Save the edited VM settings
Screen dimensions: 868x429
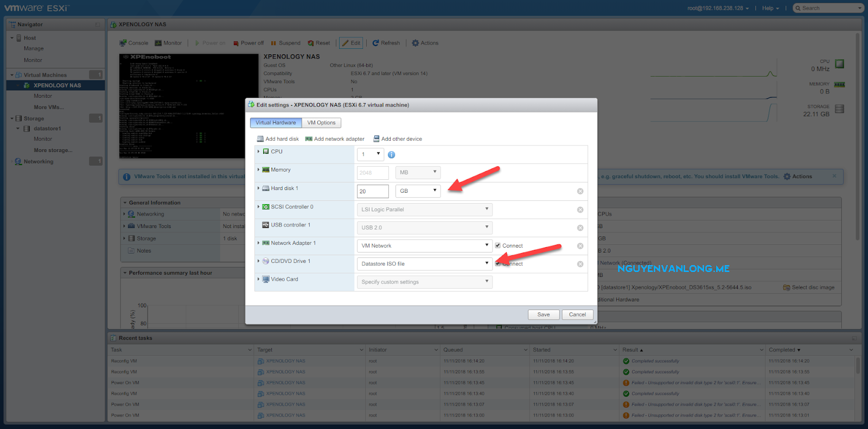point(544,314)
